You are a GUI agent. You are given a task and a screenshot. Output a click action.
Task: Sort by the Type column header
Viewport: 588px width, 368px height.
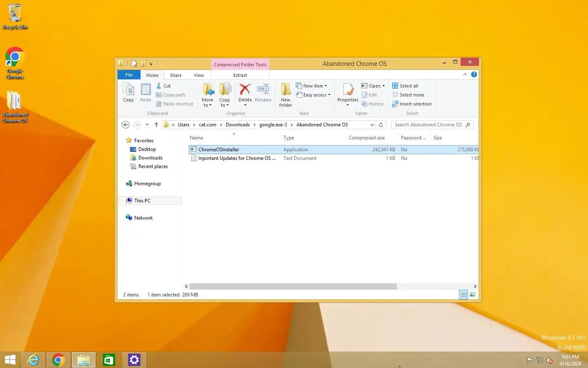[x=314, y=138]
